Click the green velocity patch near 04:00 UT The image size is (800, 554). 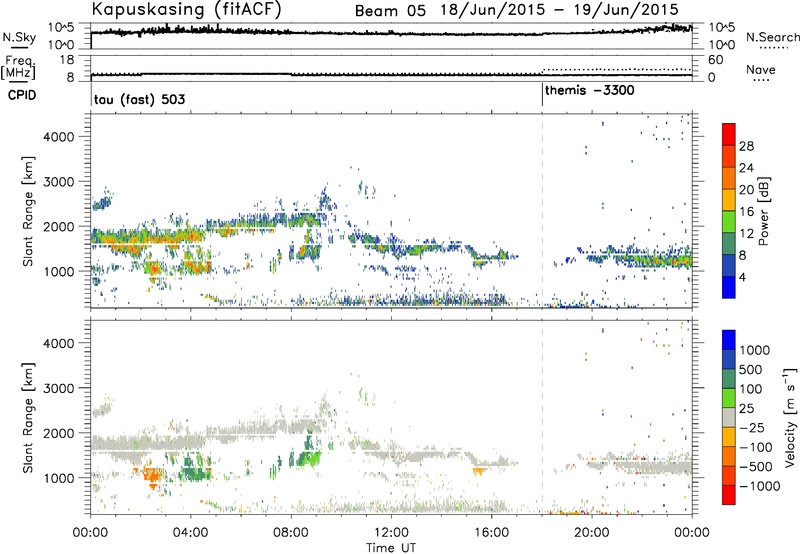(195, 468)
